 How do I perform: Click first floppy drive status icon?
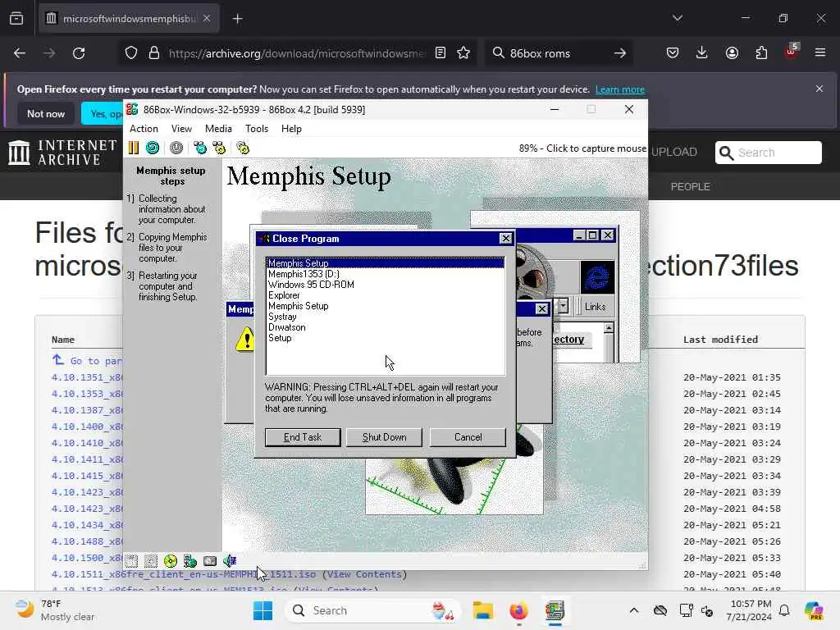click(x=132, y=561)
